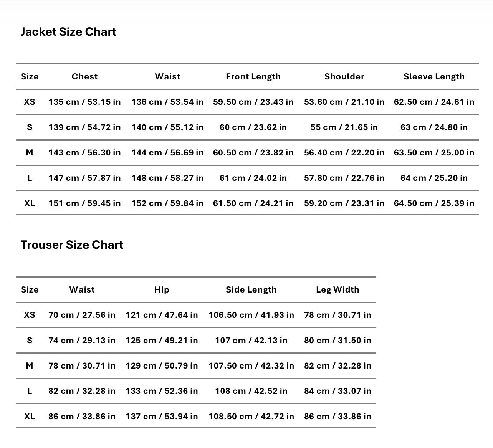Select the Front Length column header
Screen dimensions: 493x448
pos(253,77)
